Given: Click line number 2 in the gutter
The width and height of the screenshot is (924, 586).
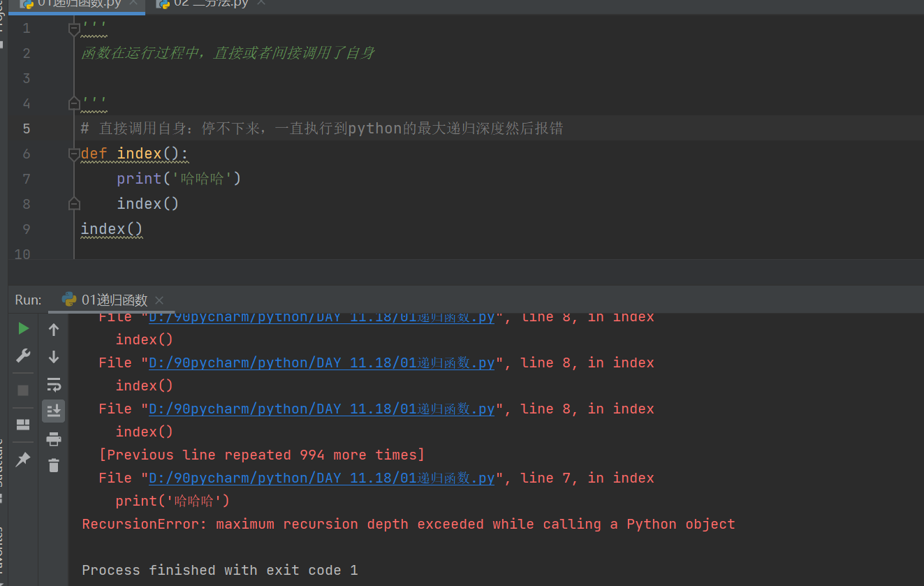Looking at the screenshot, I should click(26, 53).
